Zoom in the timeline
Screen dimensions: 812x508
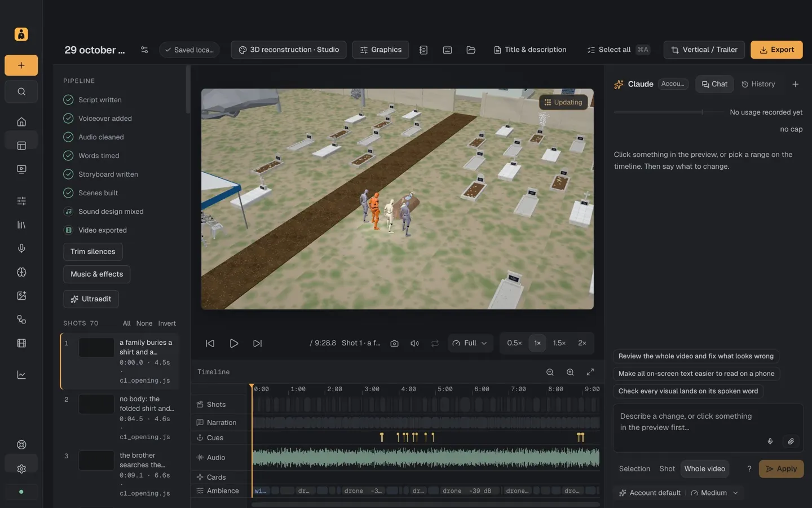tap(570, 372)
